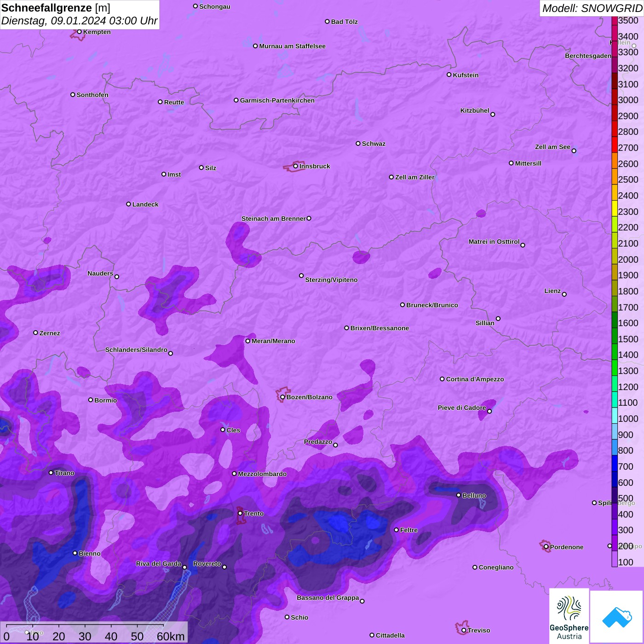Screen dimensions: 644x644
Task: Click the GeoSphere Austria logo
Action: (x=569, y=615)
